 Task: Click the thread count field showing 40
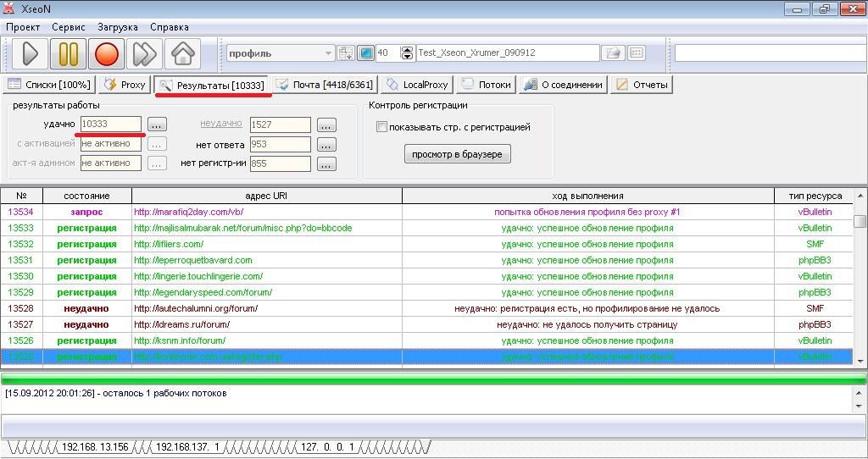point(387,53)
